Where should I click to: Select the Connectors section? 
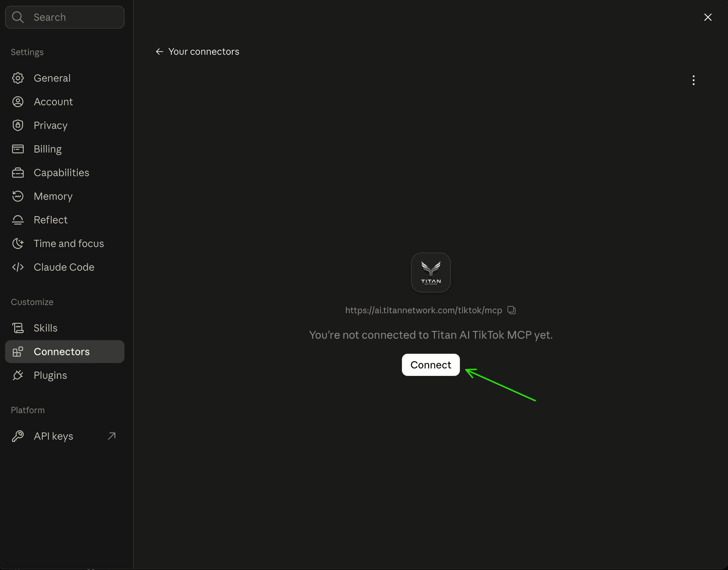click(x=65, y=351)
